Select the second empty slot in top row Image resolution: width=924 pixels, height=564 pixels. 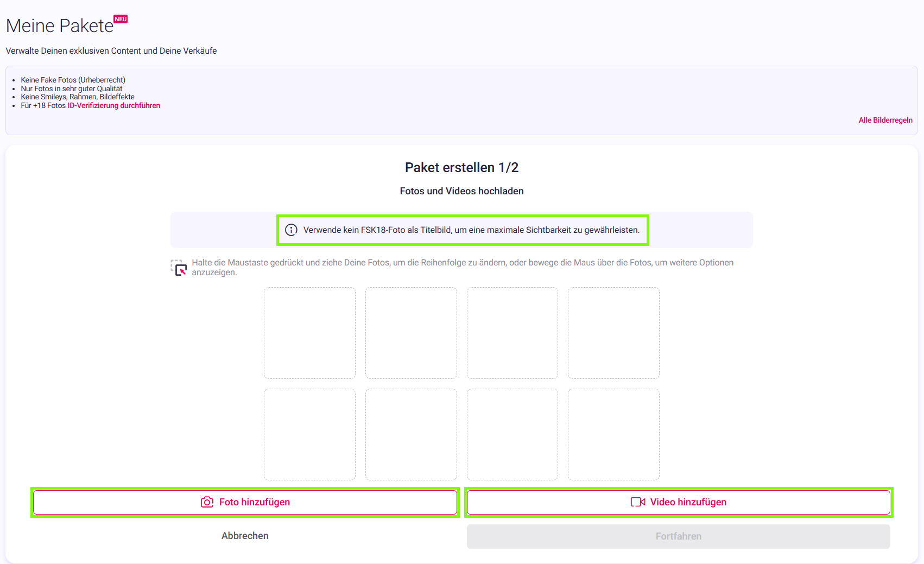411,333
